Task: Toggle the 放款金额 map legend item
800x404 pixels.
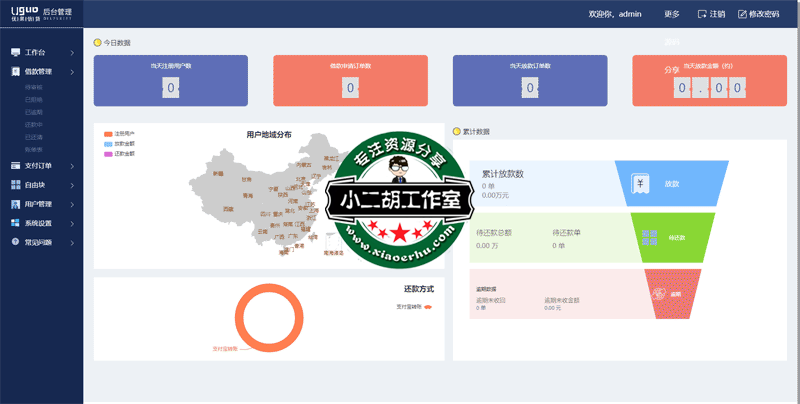Action: coord(118,144)
